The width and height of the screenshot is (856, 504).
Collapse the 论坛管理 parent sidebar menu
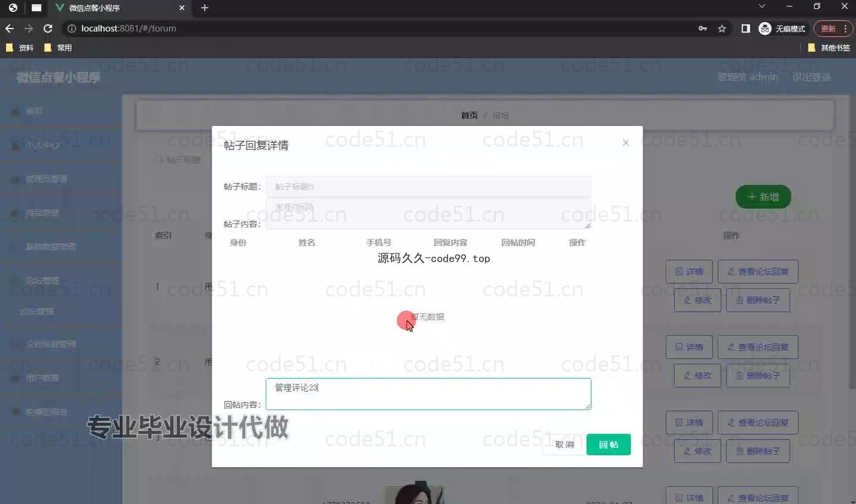click(59, 281)
